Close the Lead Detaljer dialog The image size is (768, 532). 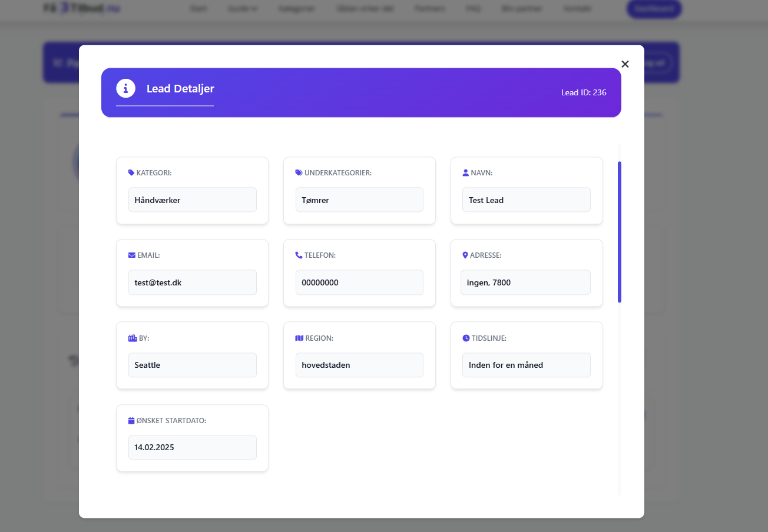(625, 64)
